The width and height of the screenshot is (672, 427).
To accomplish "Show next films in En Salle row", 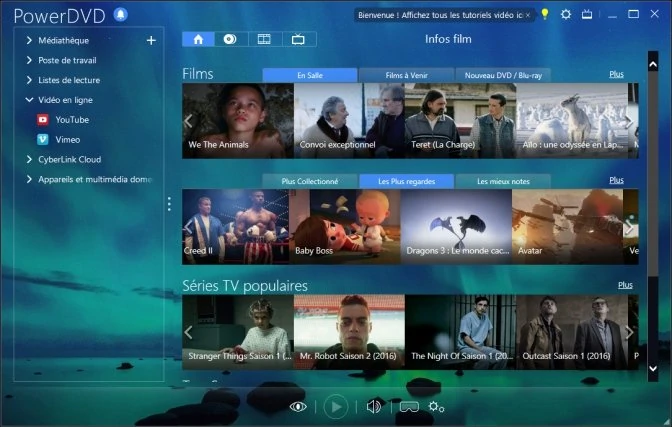I will (x=630, y=121).
